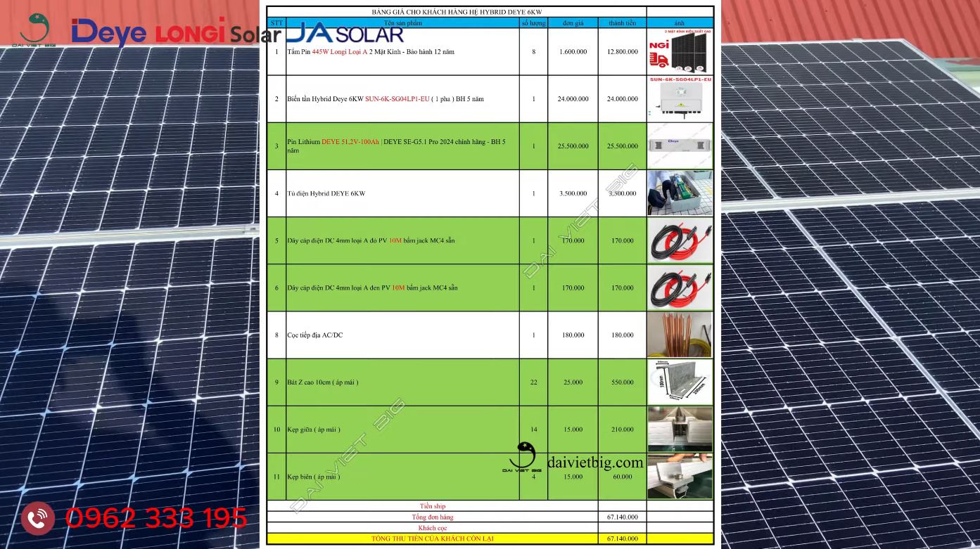Open the SUN-6K-SG04LP1-EU inverter image
The height and width of the screenshot is (549, 980).
tap(680, 98)
